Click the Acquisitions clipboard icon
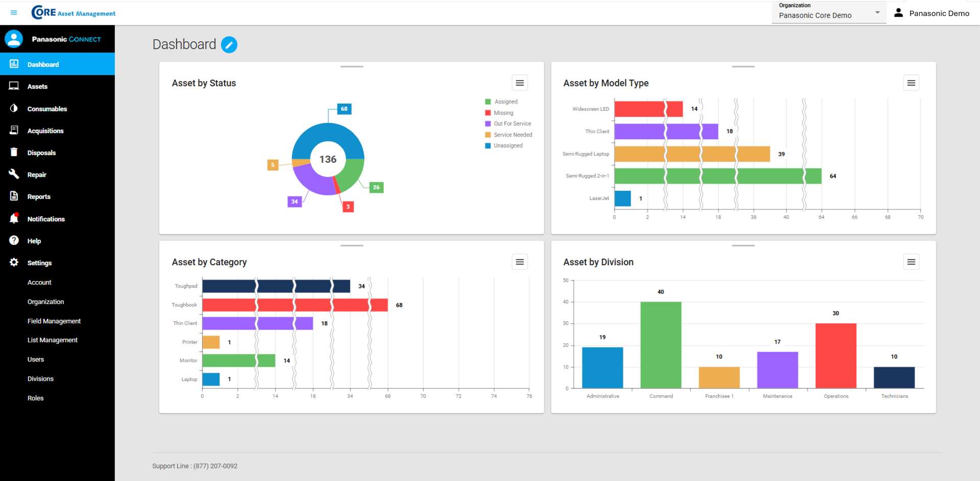This screenshot has width=980, height=481. [14, 130]
